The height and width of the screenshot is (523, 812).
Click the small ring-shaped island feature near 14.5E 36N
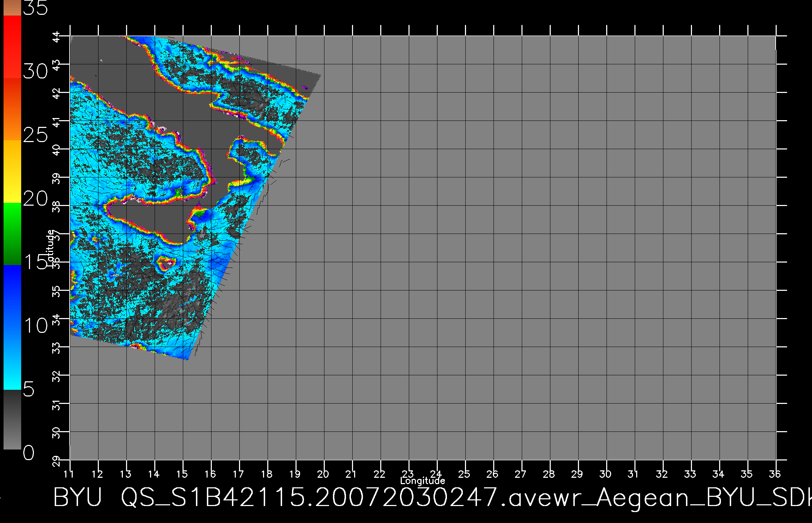(x=166, y=263)
